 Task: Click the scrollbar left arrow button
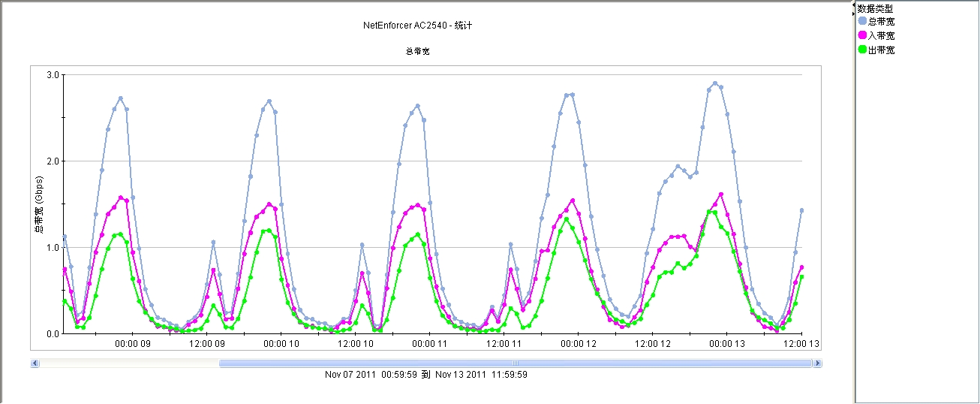point(35,363)
